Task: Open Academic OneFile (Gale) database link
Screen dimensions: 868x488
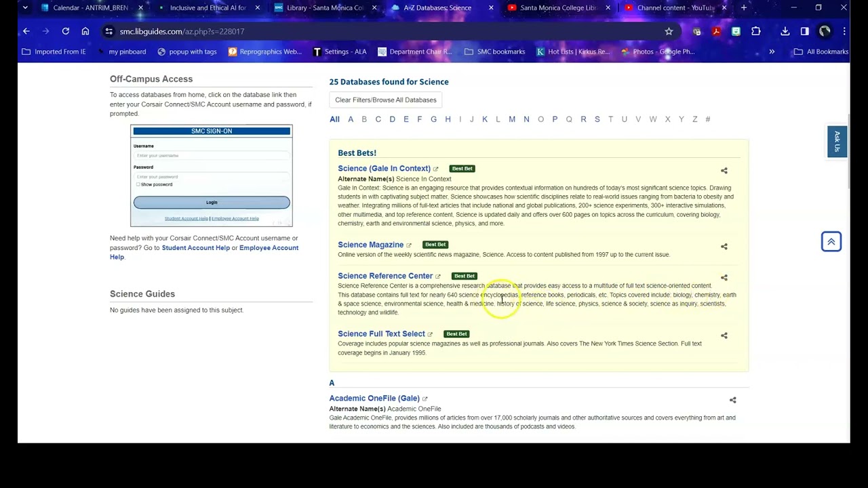Action: tap(374, 399)
